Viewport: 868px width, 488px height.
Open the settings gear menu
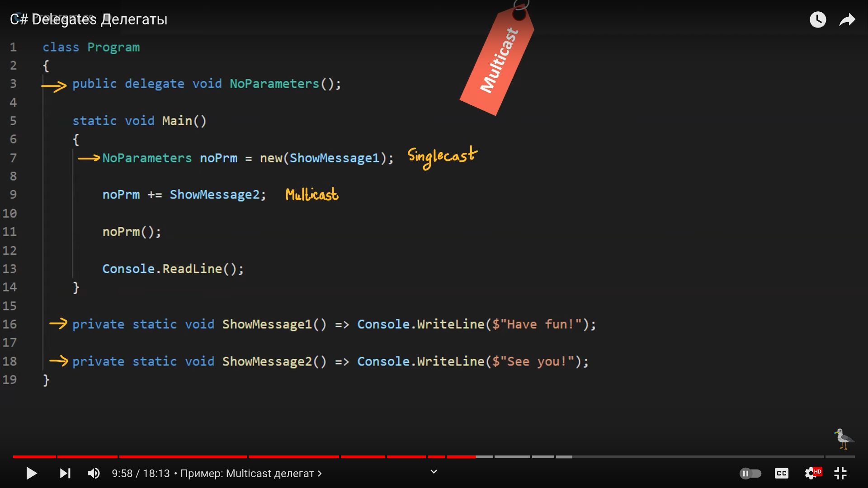(x=811, y=473)
